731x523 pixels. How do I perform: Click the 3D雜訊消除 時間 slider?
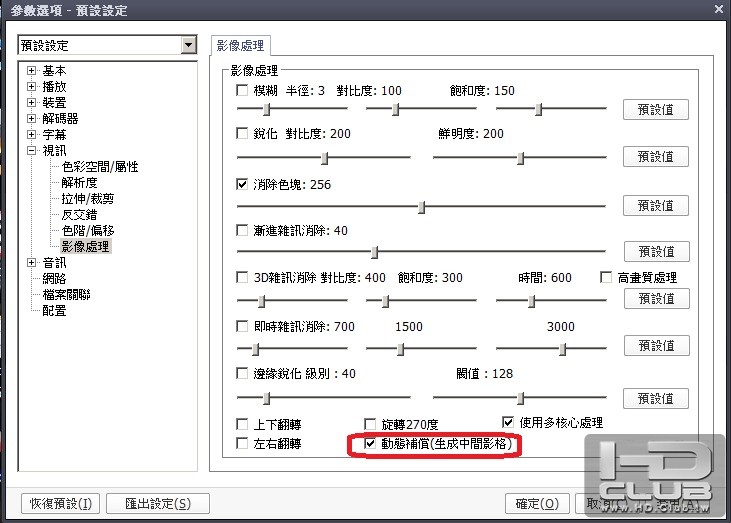552,301
